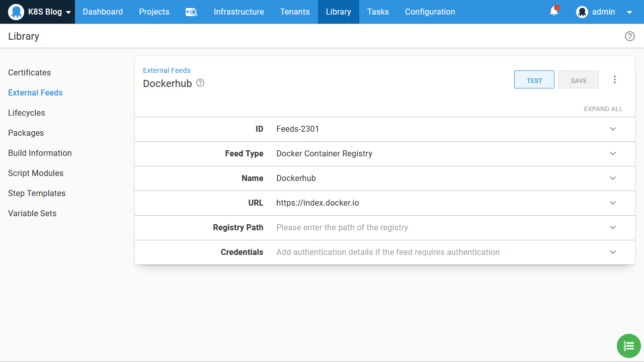Image resolution: width=644 pixels, height=362 pixels.
Task: Open the page help question mark icon
Action: click(x=629, y=36)
